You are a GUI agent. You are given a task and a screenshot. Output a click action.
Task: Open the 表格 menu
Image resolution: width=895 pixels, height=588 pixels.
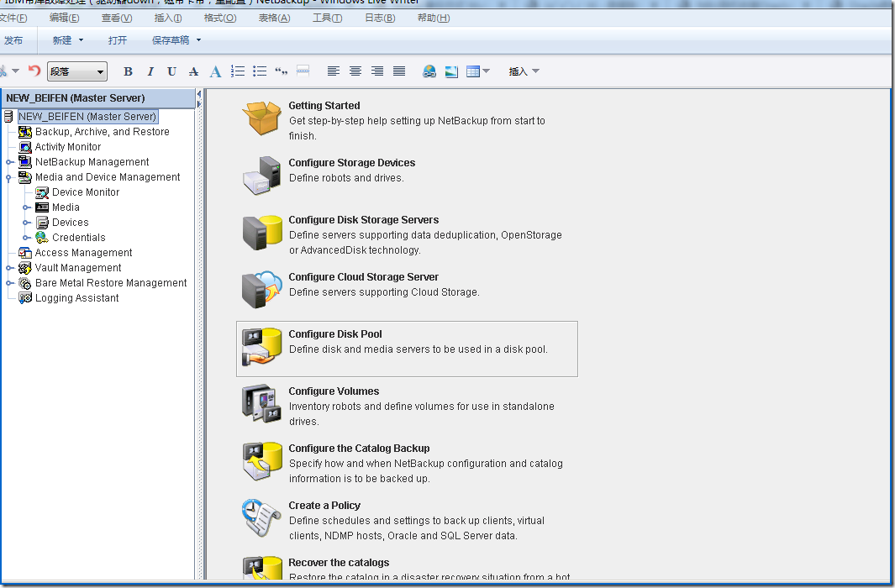[x=275, y=18]
